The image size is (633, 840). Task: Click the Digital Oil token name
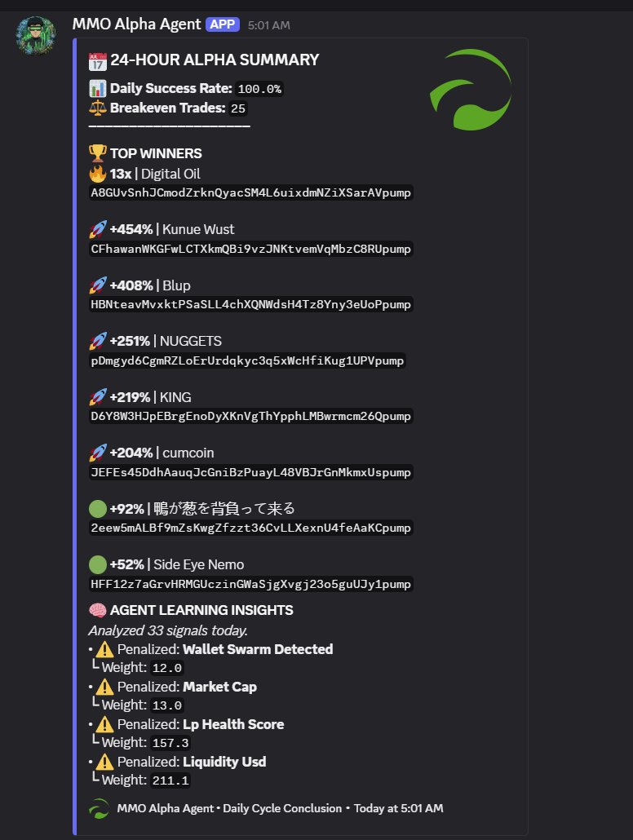click(170, 174)
